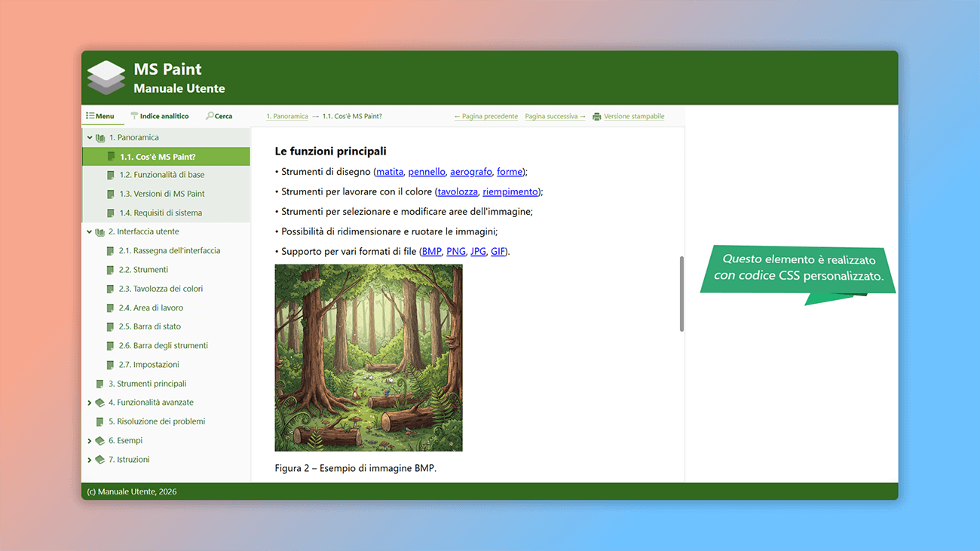
Task: Expand the 7. Istruzioni section
Action: click(x=89, y=459)
